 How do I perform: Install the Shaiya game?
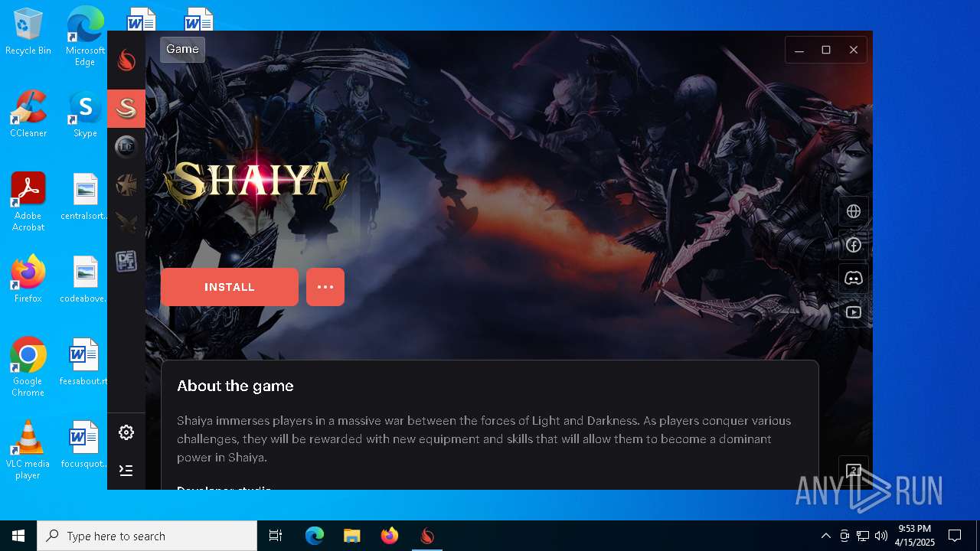[x=230, y=287]
